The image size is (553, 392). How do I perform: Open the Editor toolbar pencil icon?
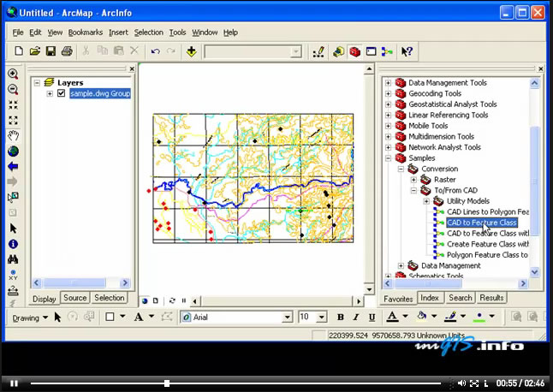[318, 52]
